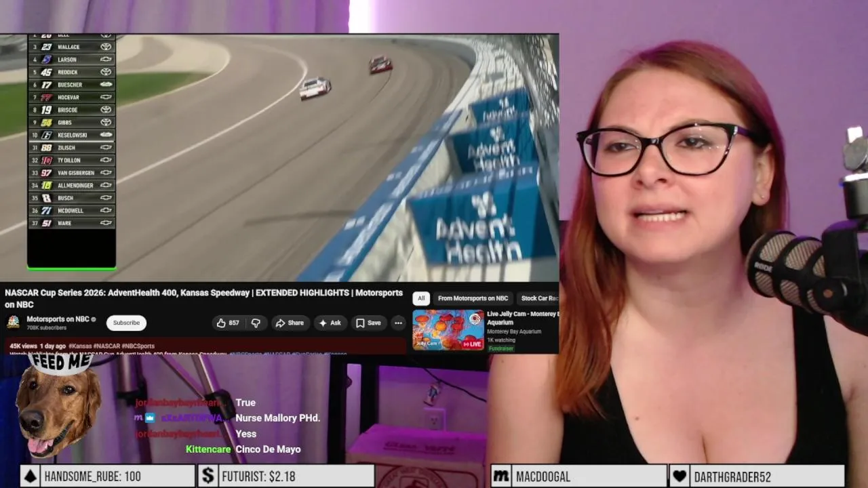The image size is (868, 488).
Task: Click the HANDSOME_RUBE: 100 bits label
Action: [x=92, y=476]
